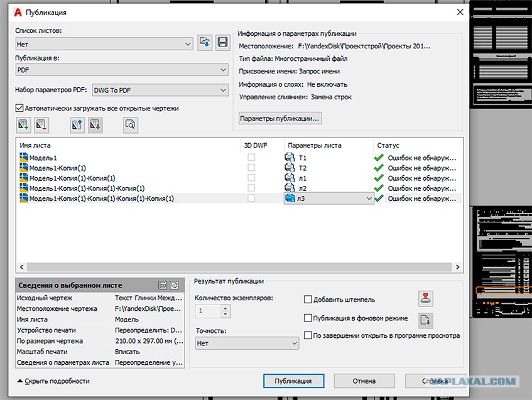Click the sheet icon of Модель1 row
532x400 pixels.
(24, 158)
